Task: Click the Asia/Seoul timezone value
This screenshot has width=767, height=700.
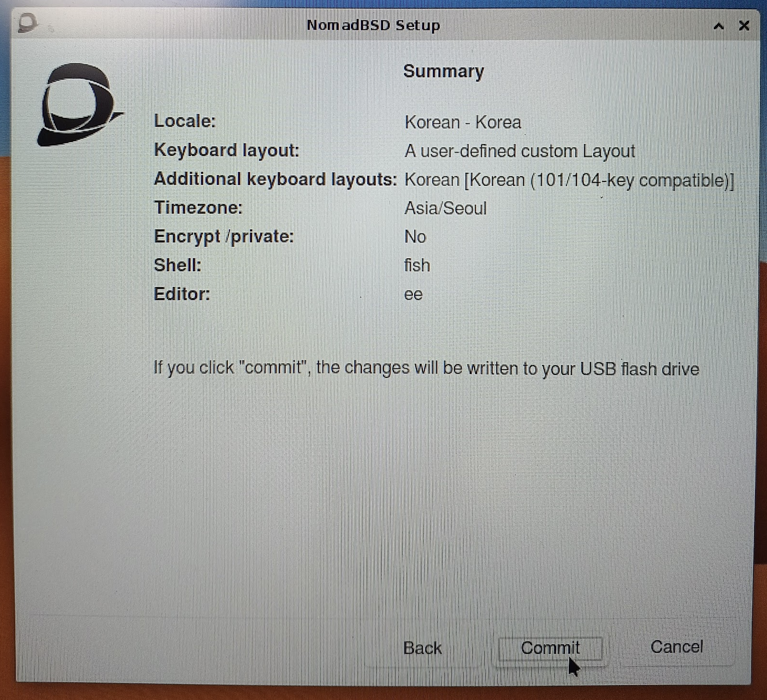Action: pyautogui.click(x=445, y=208)
